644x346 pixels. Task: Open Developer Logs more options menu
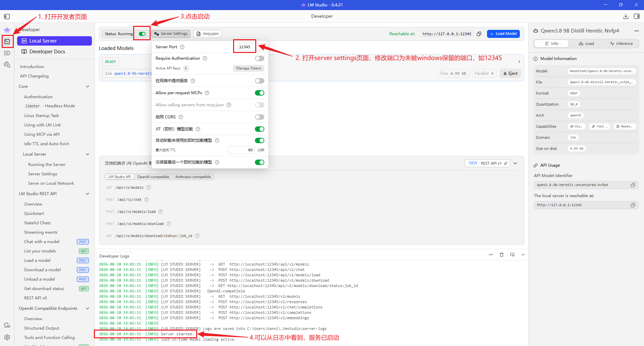click(x=491, y=255)
